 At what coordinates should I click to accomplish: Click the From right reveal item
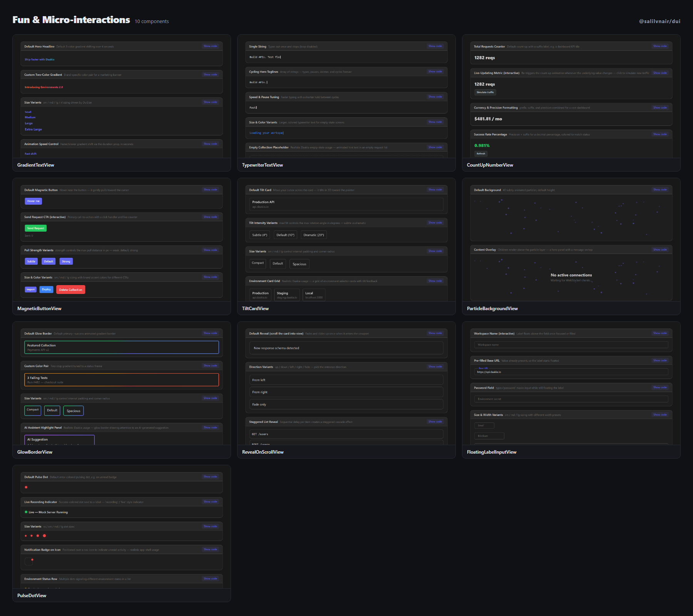pyautogui.click(x=346, y=392)
